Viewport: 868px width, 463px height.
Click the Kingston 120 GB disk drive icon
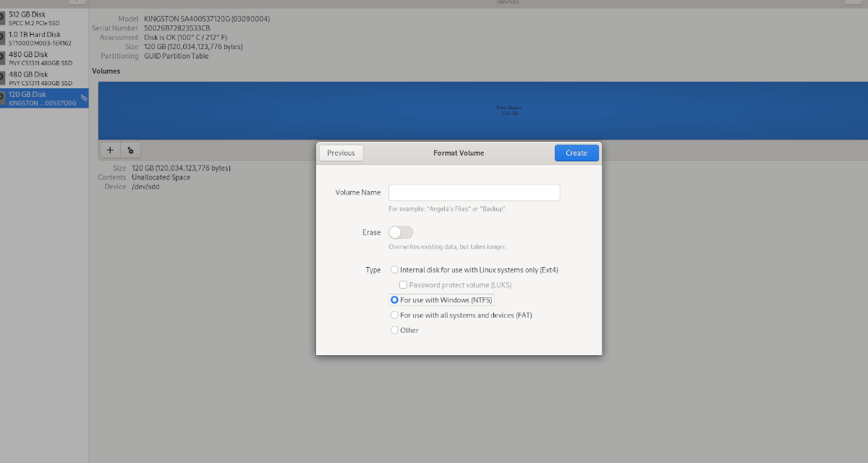click(x=4, y=98)
